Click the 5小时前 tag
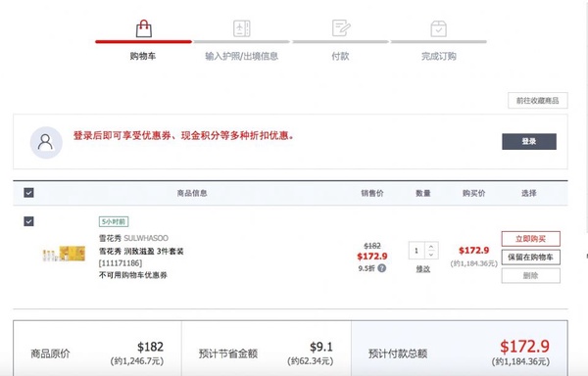Viewport: 588px width, 376px height. pos(114,221)
